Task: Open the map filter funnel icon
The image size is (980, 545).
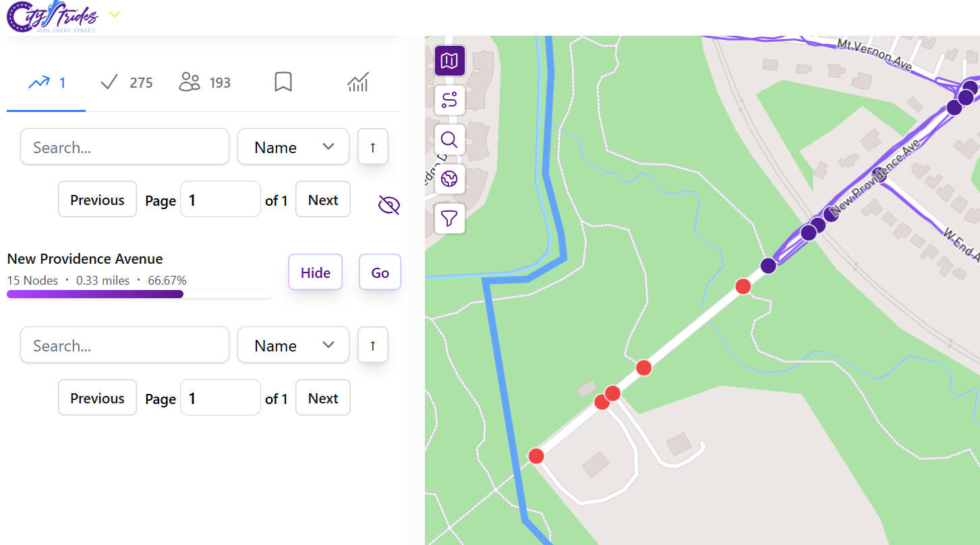Action: (x=449, y=218)
